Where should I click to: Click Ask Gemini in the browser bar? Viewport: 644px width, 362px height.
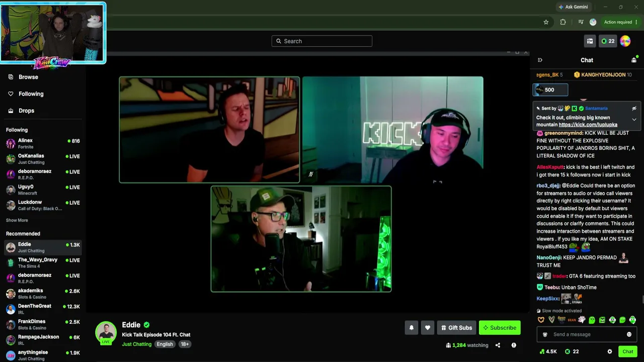(573, 7)
